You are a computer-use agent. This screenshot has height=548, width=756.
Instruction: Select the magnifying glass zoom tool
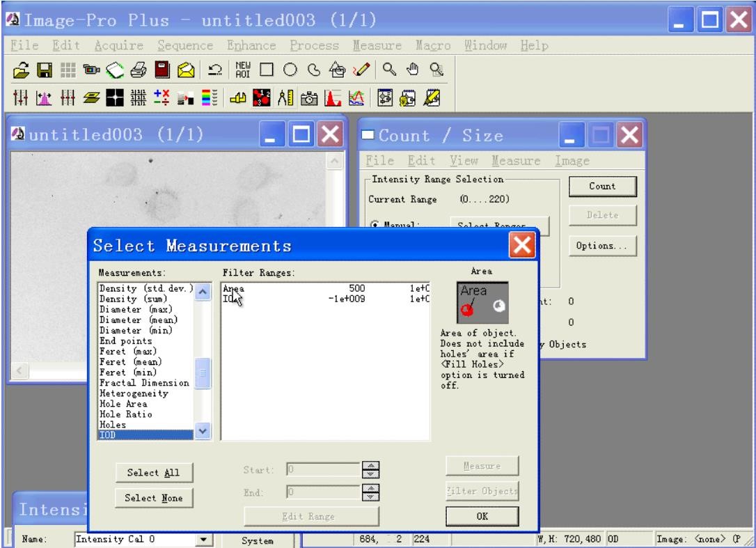click(389, 70)
